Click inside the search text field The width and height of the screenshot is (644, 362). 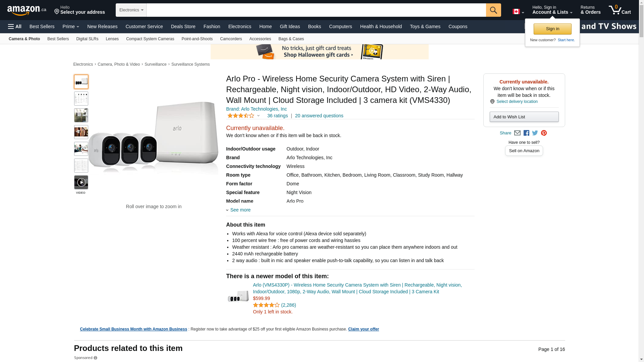tap(316, 10)
